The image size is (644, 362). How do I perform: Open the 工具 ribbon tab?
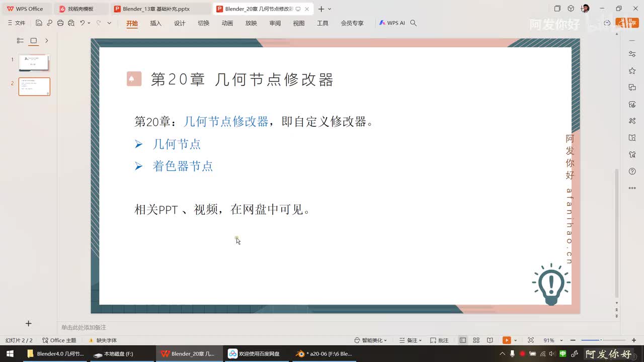click(323, 23)
